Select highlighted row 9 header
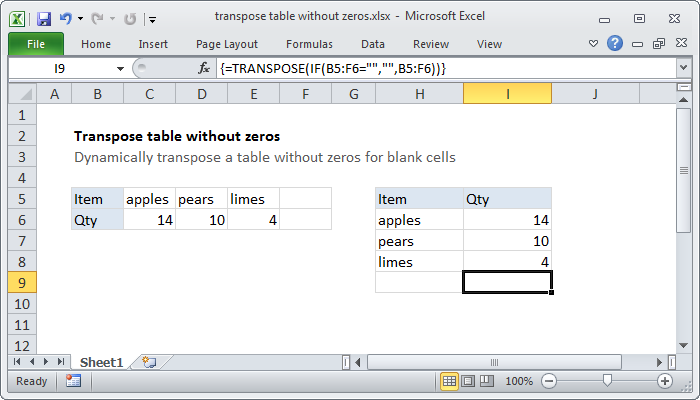The image size is (700, 400). click(x=22, y=283)
